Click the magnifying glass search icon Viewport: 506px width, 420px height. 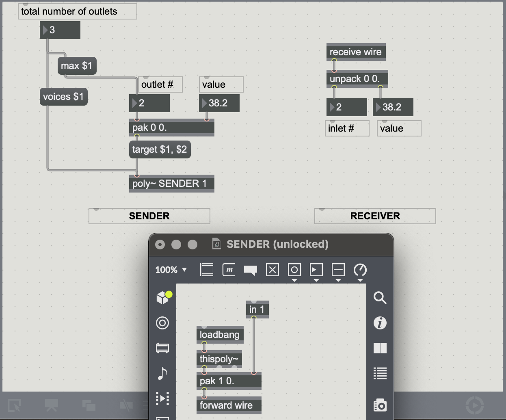pyautogui.click(x=380, y=298)
